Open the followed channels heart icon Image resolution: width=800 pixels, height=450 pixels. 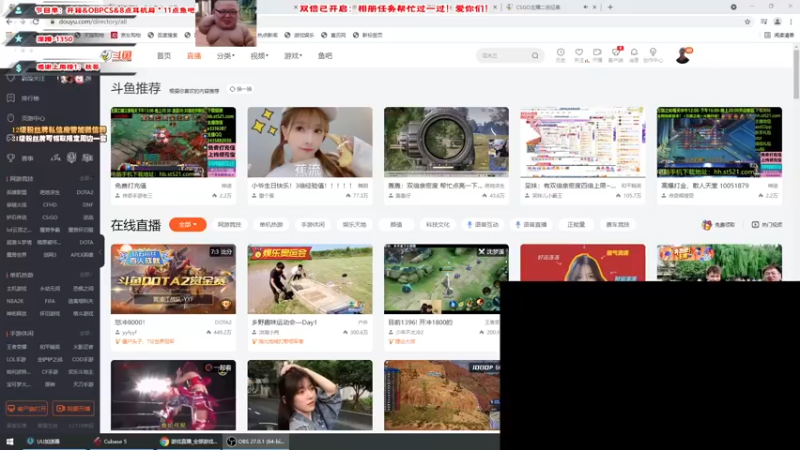click(x=579, y=55)
